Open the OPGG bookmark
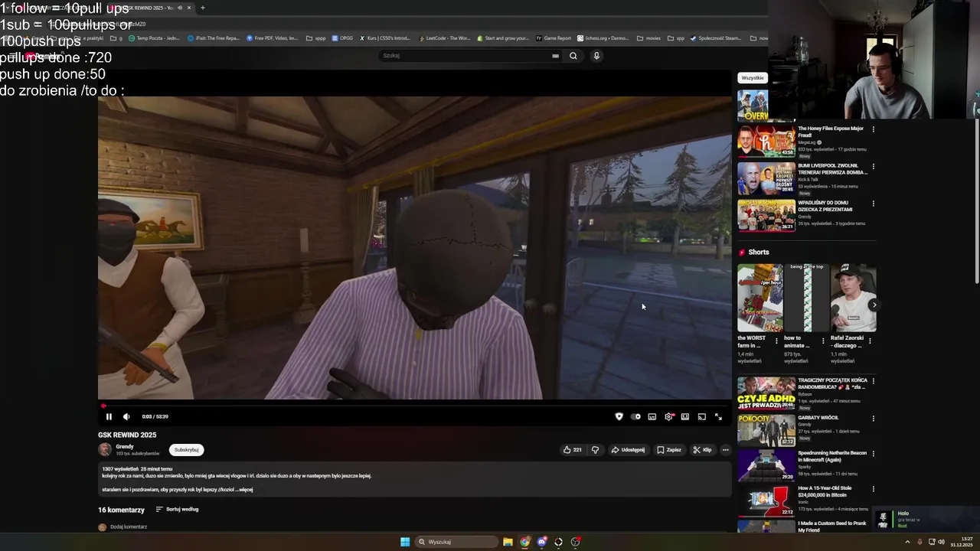980x551 pixels. (x=343, y=38)
